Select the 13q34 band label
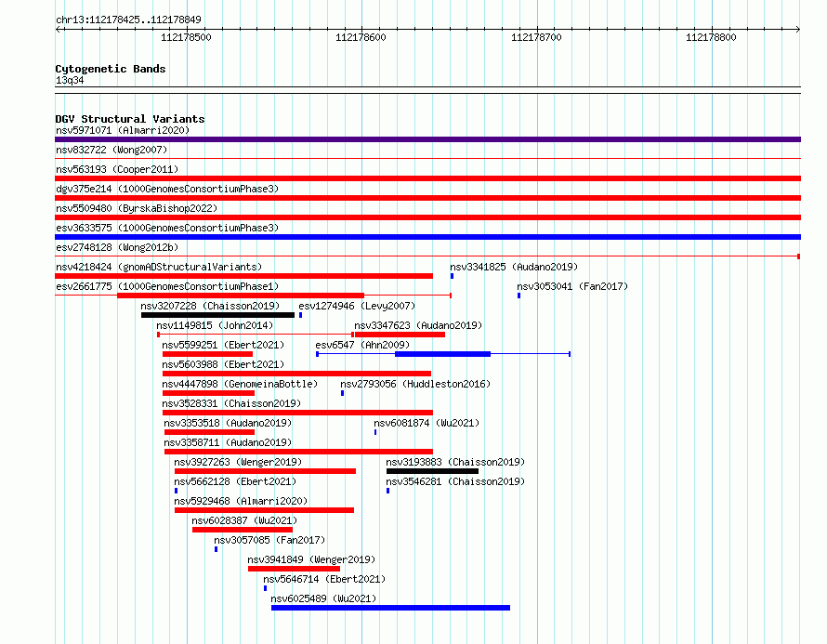The height and width of the screenshot is (644, 827). 70,80
